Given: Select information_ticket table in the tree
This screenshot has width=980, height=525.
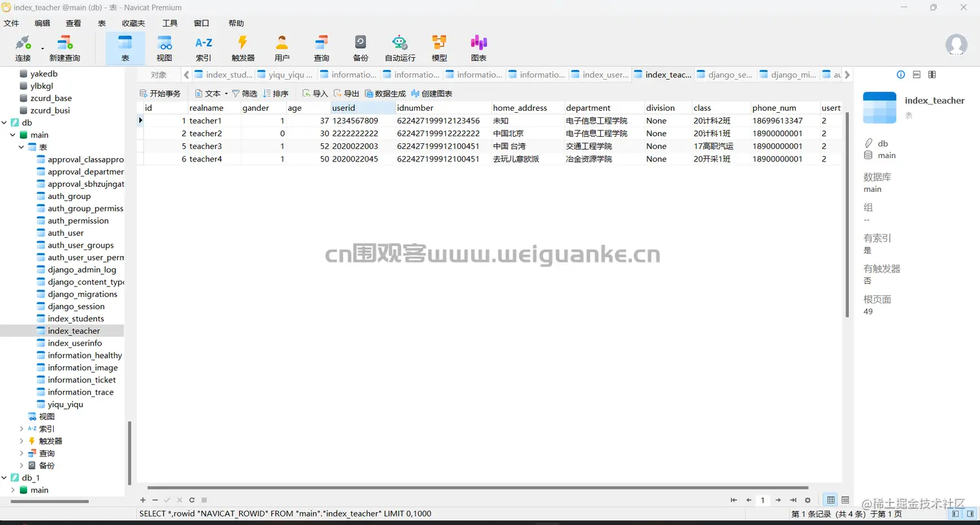Looking at the screenshot, I should coord(82,380).
